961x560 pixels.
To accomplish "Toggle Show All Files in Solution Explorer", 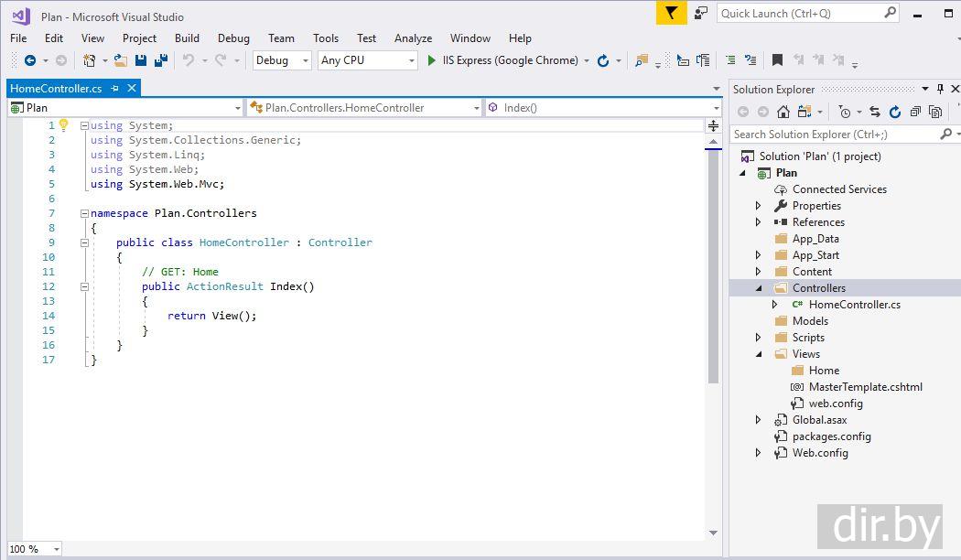I will pos(934,112).
